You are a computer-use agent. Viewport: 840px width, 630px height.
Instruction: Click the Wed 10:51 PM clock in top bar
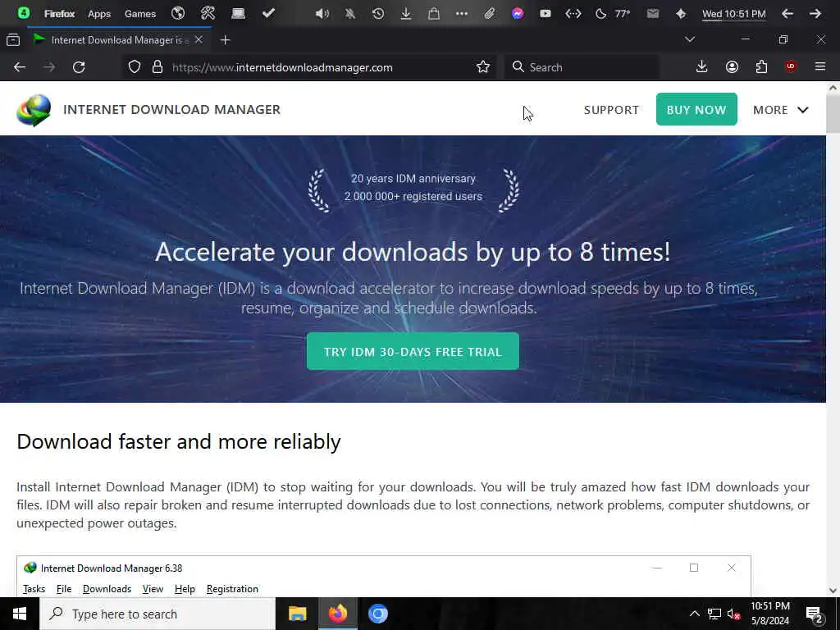click(x=734, y=14)
